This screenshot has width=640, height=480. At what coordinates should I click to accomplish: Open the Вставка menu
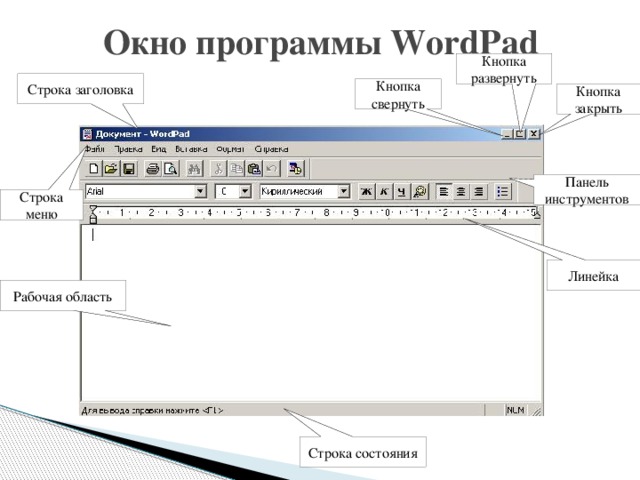[x=191, y=149]
